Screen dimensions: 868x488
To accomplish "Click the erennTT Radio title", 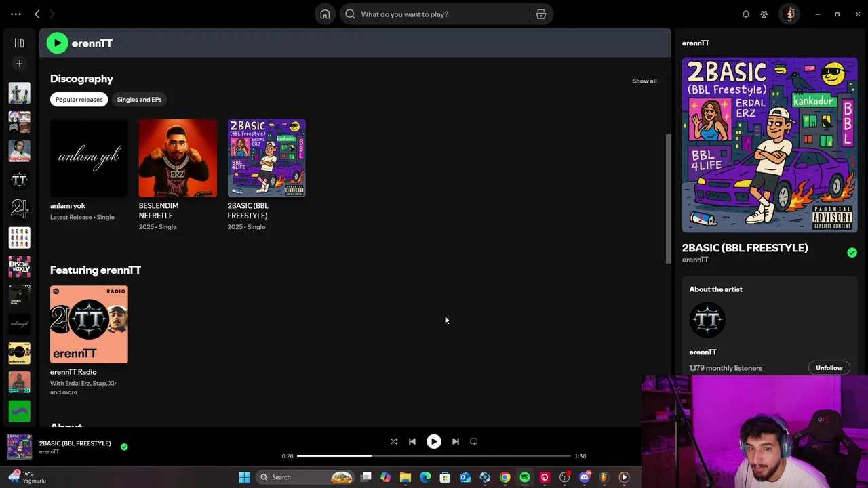I will click(73, 372).
